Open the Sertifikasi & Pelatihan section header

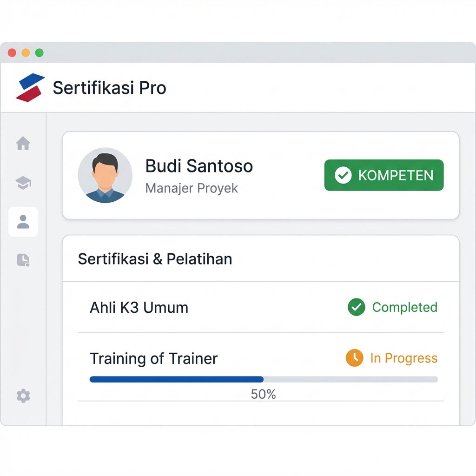coord(155,259)
